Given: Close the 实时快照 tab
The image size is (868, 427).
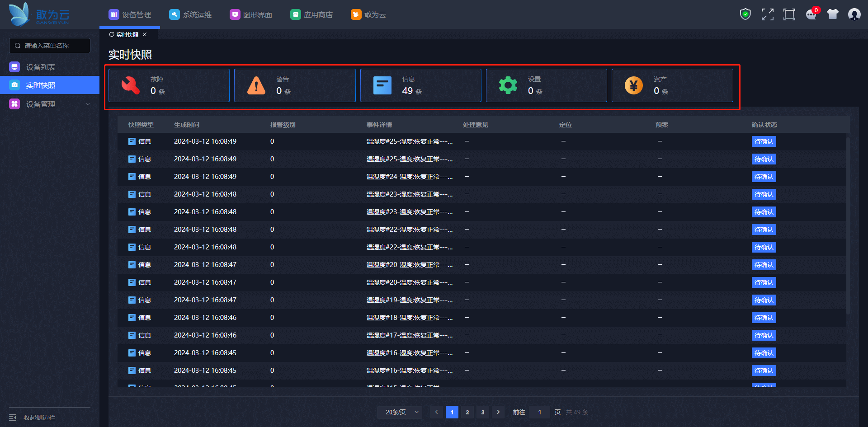Looking at the screenshot, I should [x=145, y=35].
